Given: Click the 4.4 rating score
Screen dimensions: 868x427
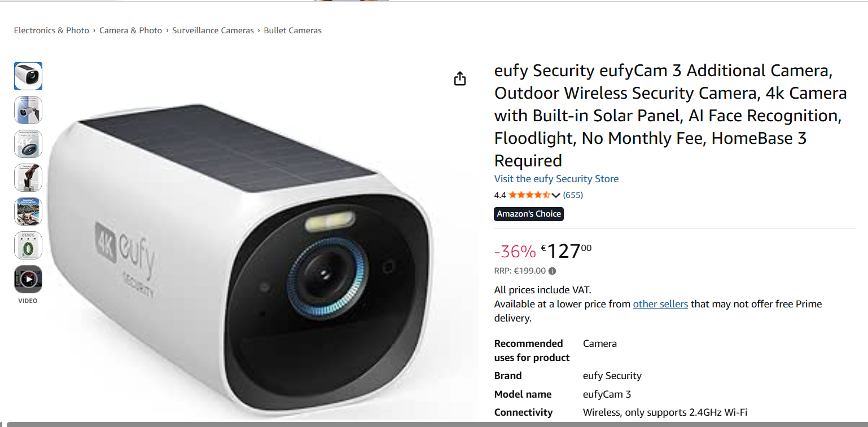Looking at the screenshot, I should click(x=499, y=195).
